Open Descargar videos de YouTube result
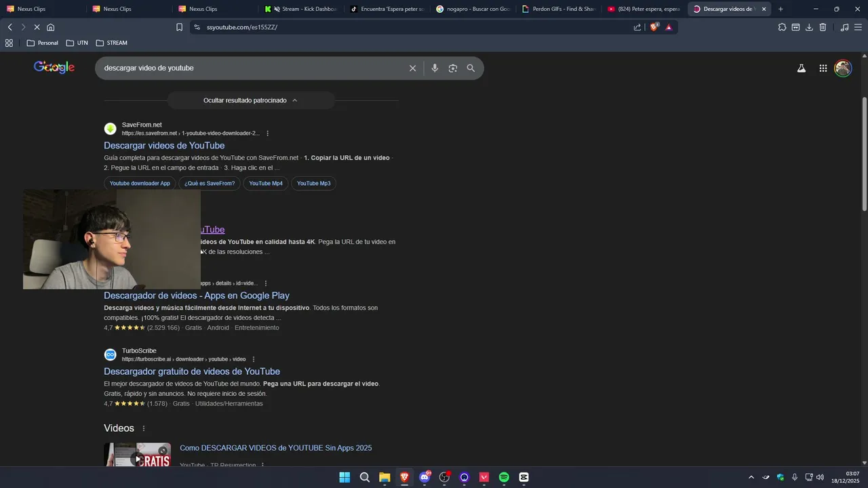Viewport: 868px width, 488px height. (x=164, y=146)
